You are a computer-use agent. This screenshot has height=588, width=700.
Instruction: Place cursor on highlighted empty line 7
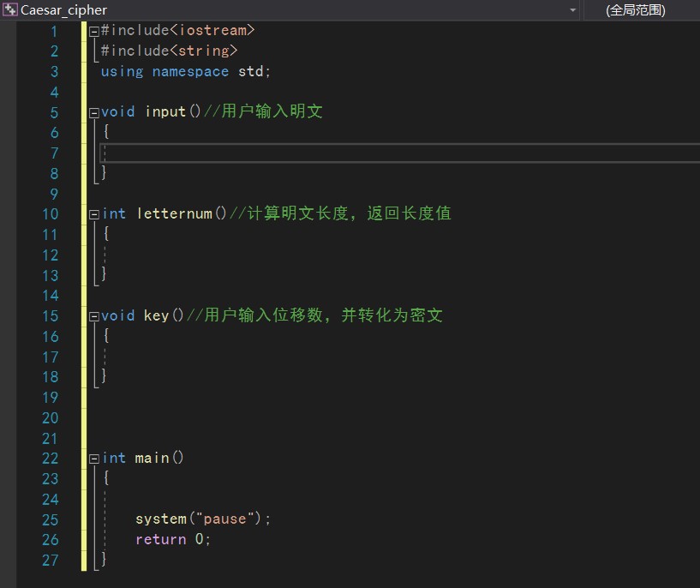point(343,153)
